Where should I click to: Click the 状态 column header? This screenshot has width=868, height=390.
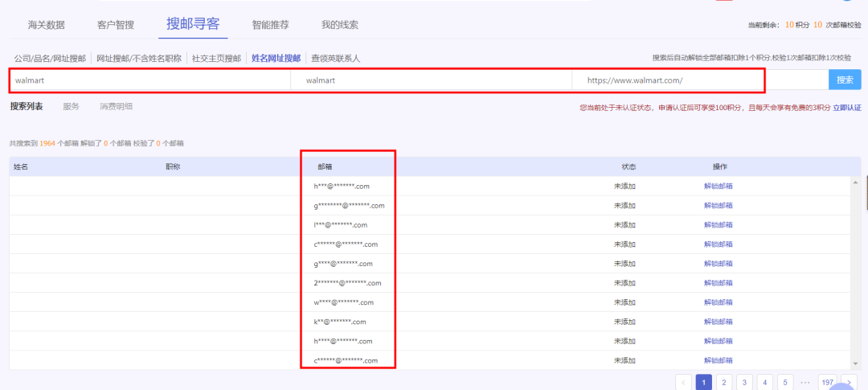628,166
